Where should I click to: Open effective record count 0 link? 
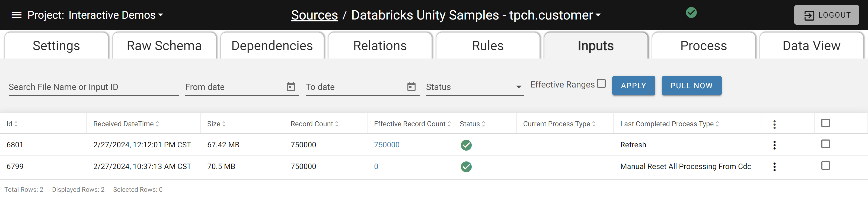point(376,166)
